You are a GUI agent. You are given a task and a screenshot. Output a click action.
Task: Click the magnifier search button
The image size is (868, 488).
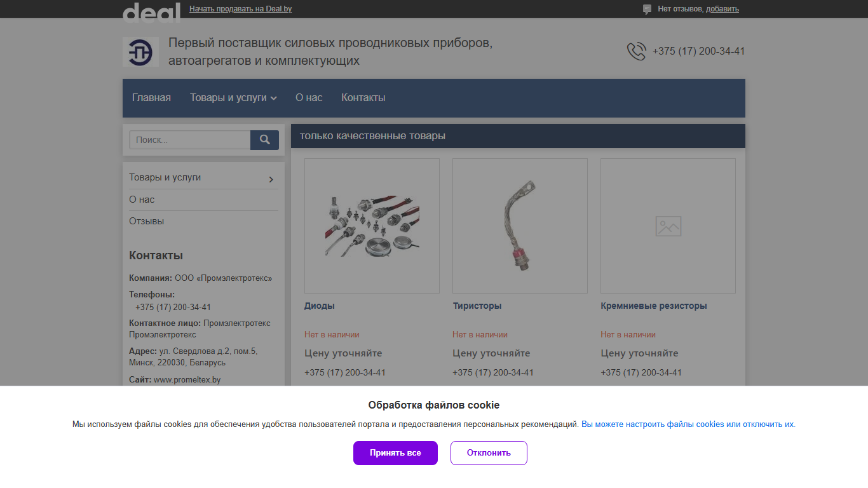[x=264, y=140]
